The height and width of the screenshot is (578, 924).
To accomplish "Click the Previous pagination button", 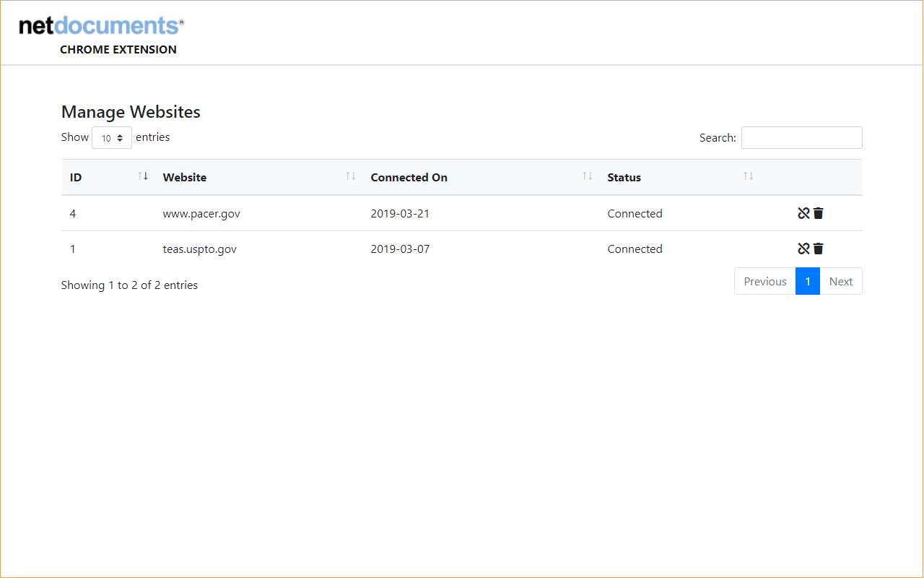I will [764, 281].
